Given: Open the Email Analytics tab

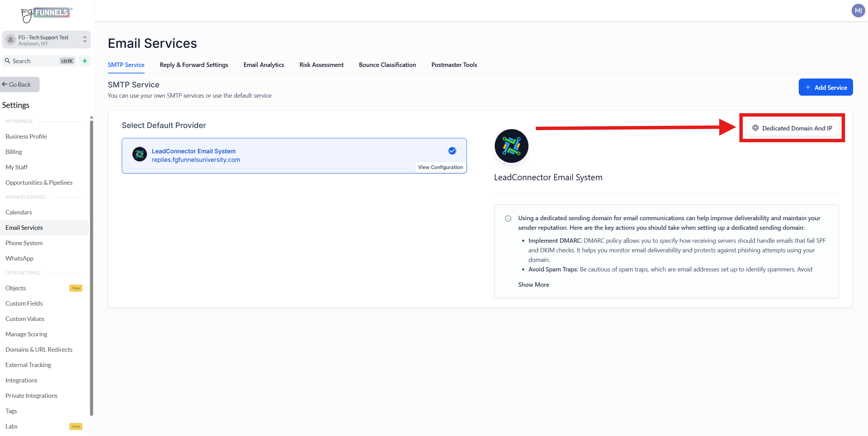Looking at the screenshot, I should (264, 65).
